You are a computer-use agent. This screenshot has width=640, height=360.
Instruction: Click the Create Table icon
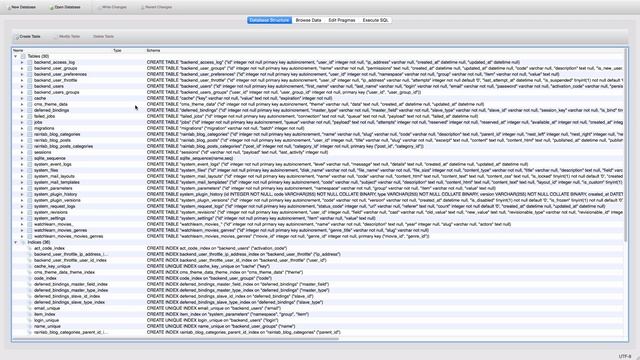[17, 37]
